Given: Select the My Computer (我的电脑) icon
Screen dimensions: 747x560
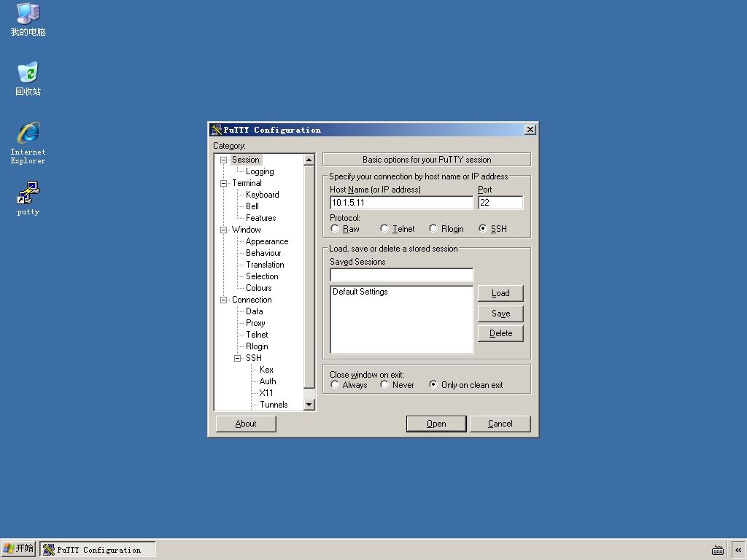Looking at the screenshot, I should 28,13.
